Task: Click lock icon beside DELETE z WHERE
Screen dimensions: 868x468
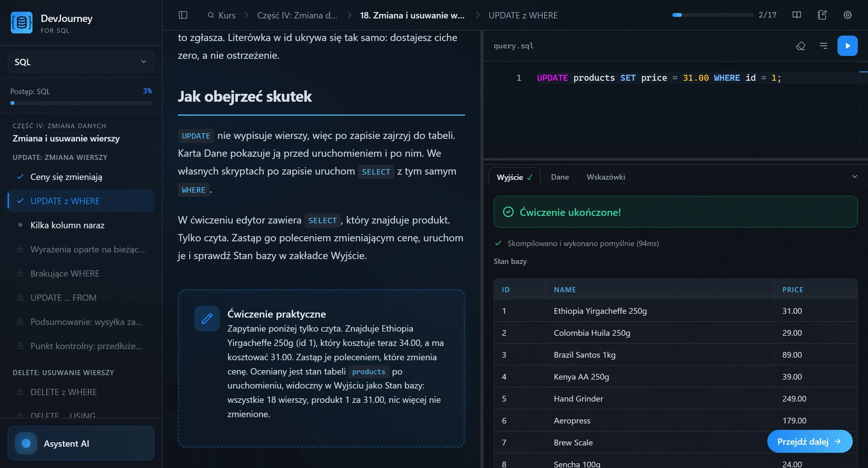Action: 20,392
